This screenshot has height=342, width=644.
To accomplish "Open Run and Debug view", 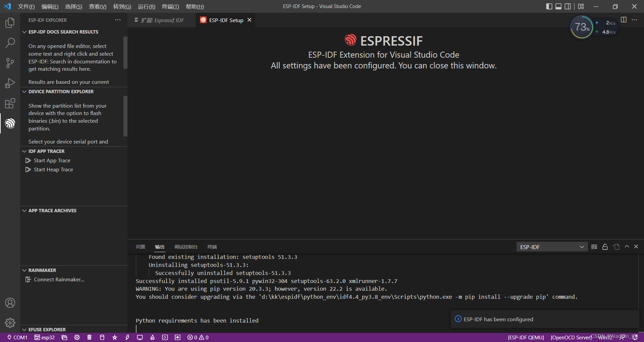I will coord(10,83).
